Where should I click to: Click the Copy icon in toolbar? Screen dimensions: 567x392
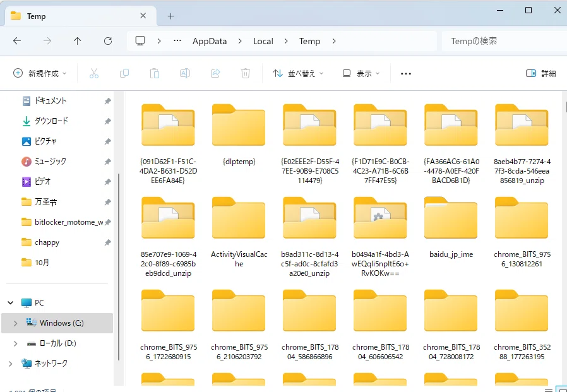coord(124,73)
